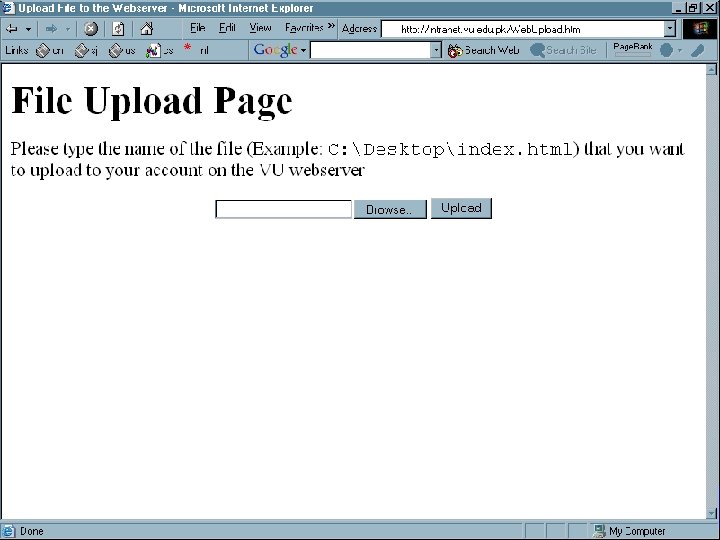This screenshot has height=540, width=720.
Task: Click the file path text field
Action: tap(284, 209)
